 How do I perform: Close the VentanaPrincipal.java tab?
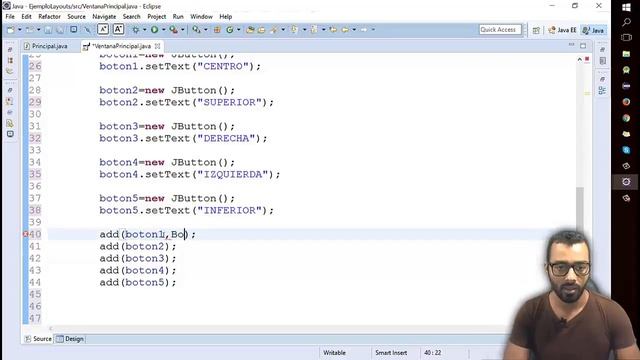point(158,46)
